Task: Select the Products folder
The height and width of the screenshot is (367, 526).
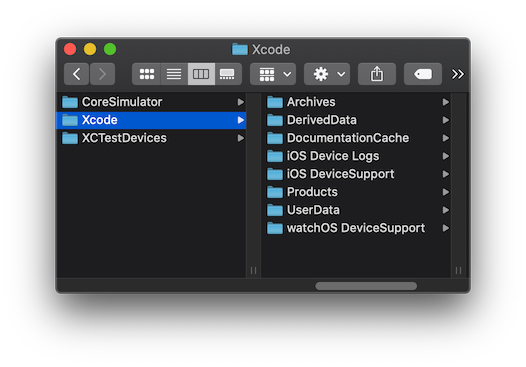Action: coord(356,192)
